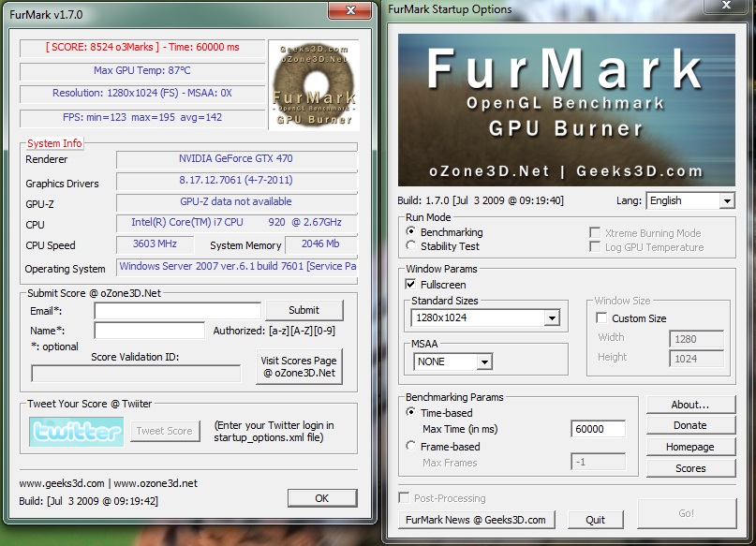Viewport: 756px width, 546px height.
Task: Enable Xtreme Burning Mode checkbox
Action: [595, 233]
